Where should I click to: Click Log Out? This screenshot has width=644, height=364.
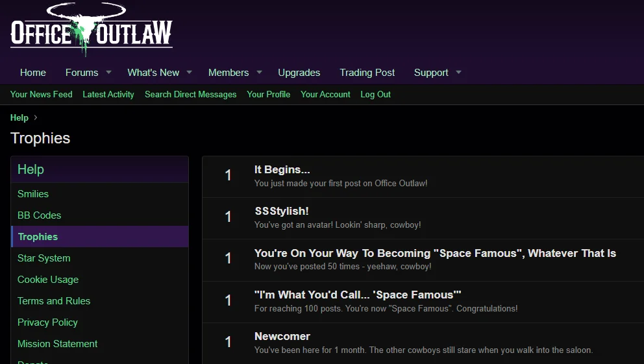point(375,94)
